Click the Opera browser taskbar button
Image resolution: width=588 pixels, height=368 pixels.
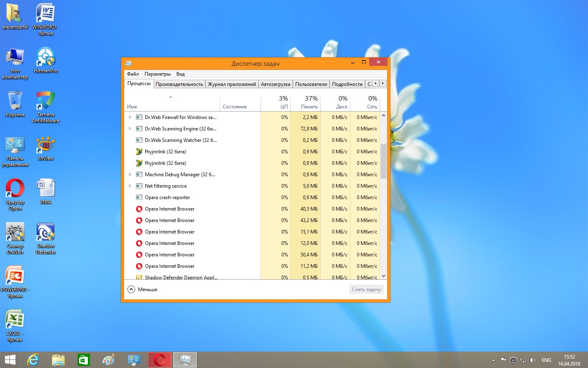[160, 360]
